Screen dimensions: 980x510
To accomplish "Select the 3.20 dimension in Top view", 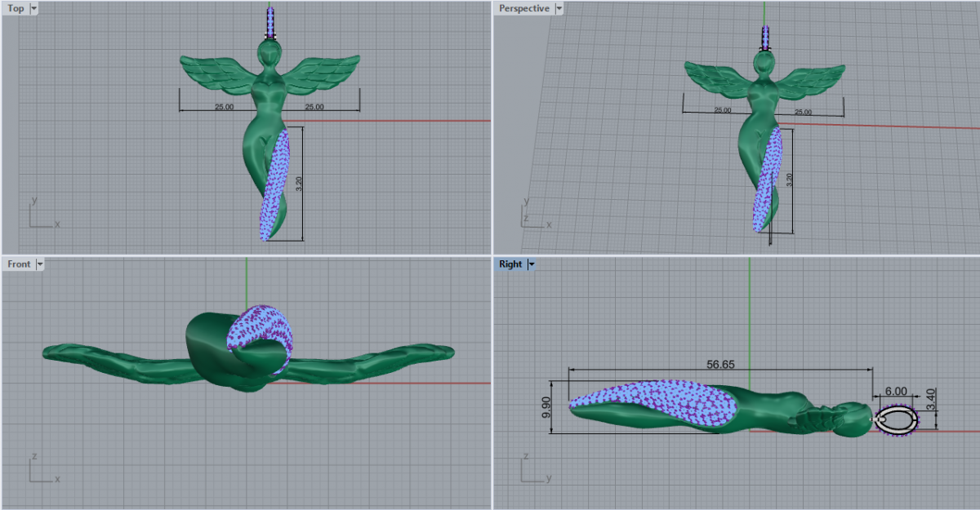I will tap(299, 184).
